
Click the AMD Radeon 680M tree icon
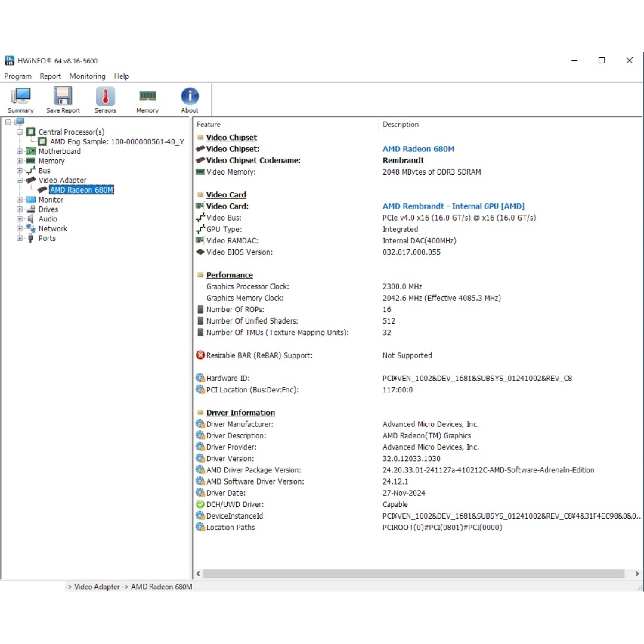click(x=42, y=190)
